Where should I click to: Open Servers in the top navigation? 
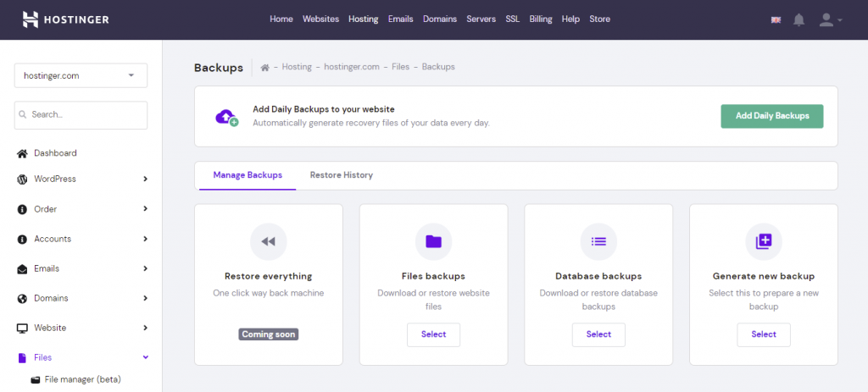(x=481, y=19)
